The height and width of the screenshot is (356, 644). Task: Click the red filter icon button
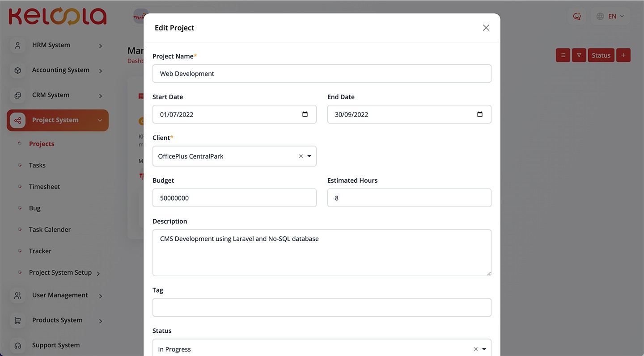pos(579,55)
